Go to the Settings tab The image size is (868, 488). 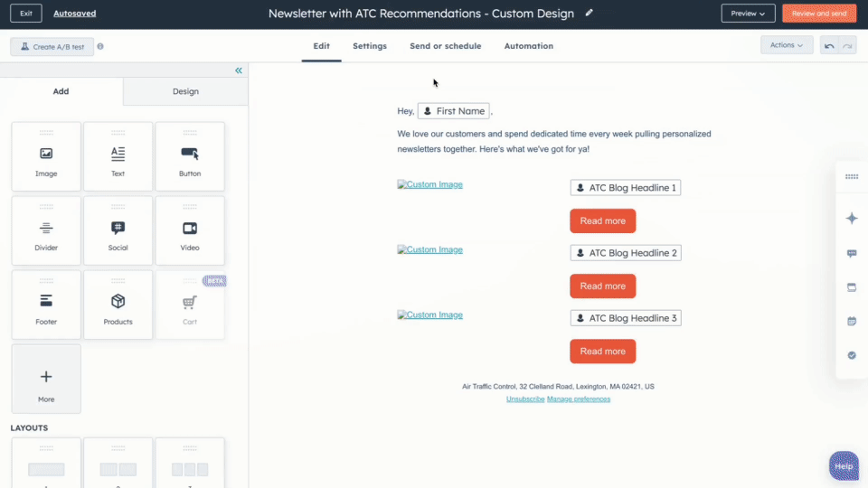point(370,46)
